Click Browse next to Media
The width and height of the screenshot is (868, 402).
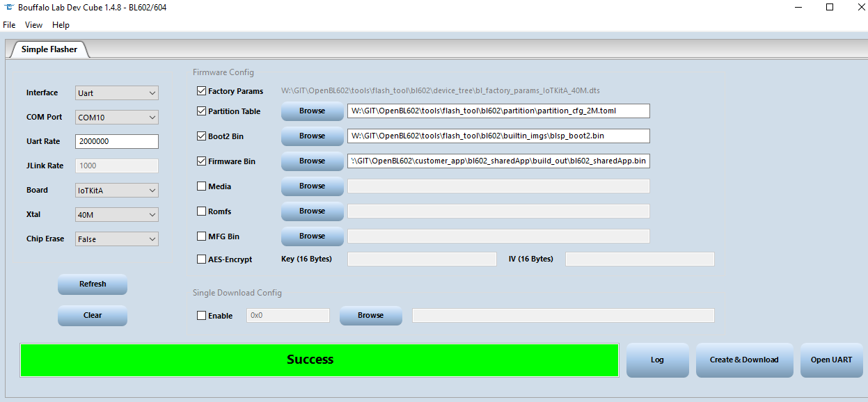(x=312, y=186)
